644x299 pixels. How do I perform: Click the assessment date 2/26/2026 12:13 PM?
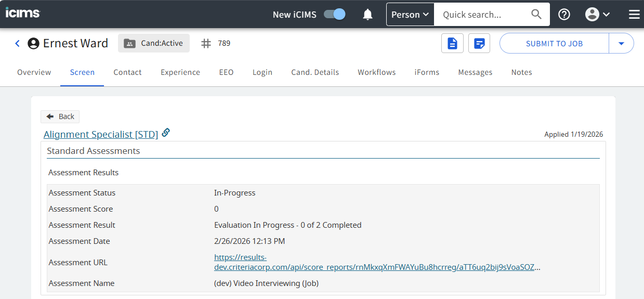(249, 241)
